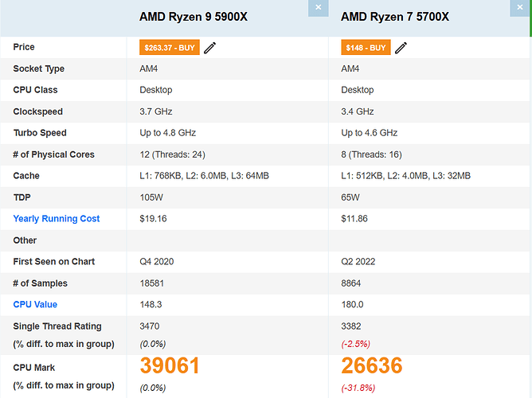Click the # of Physical Cores label
Image resolution: width=532 pixels, height=398 pixels.
click(x=53, y=154)
